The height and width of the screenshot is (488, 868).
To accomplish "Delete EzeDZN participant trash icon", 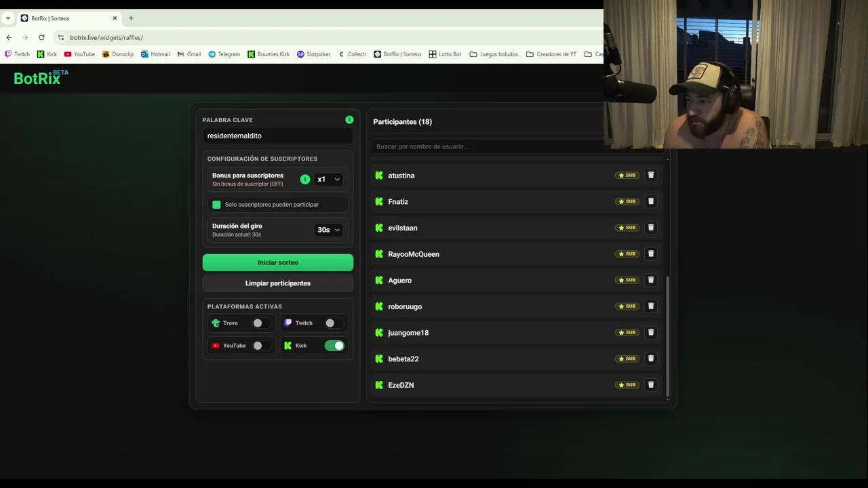I will (650, 385).
